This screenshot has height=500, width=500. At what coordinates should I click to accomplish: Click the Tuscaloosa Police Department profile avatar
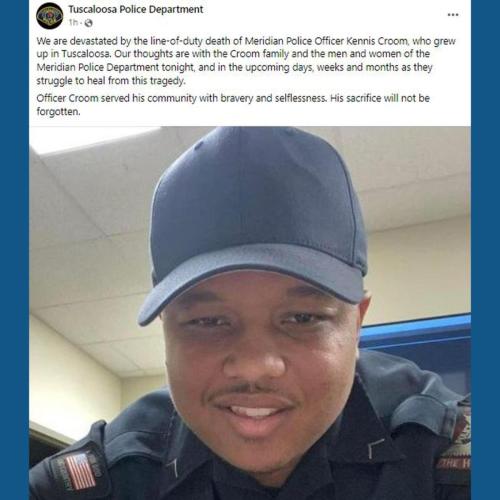pyautogui.click(x=50, y=15)
